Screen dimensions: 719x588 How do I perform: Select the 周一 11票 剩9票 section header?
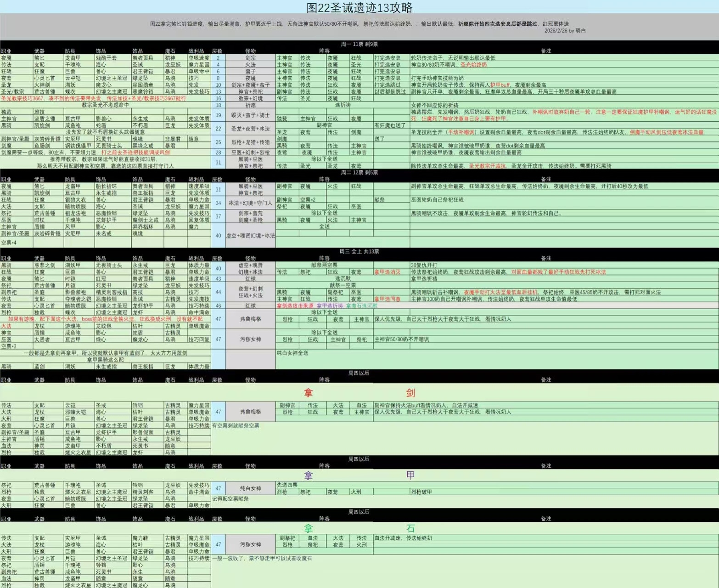(x=359, y=44)
